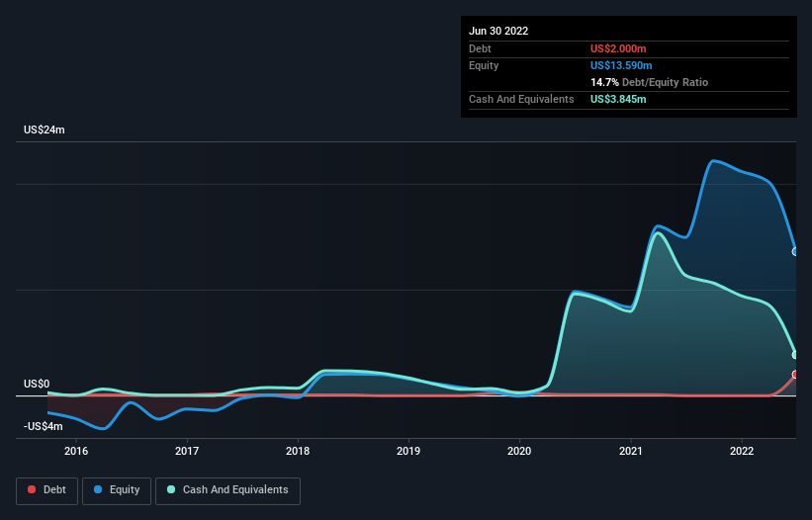Click the US$24m y-axis label
Screen dimensions: 812x520
(45, 130)
